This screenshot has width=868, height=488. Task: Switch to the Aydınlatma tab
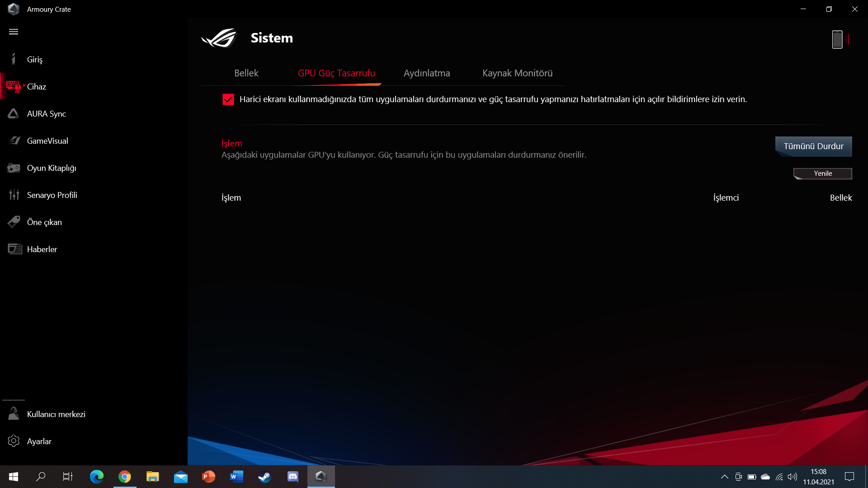point(426,73)
